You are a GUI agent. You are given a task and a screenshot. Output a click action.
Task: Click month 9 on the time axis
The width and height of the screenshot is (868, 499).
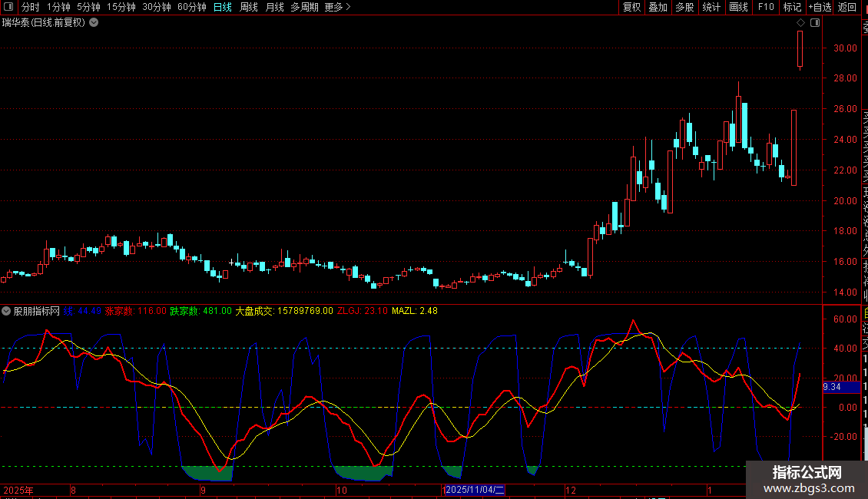[x=203, y=490]
